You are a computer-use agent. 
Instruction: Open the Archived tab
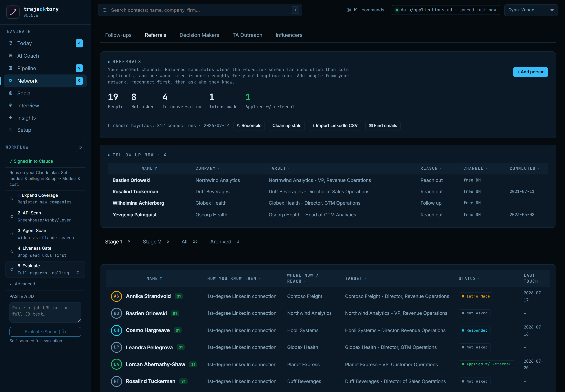224,242
